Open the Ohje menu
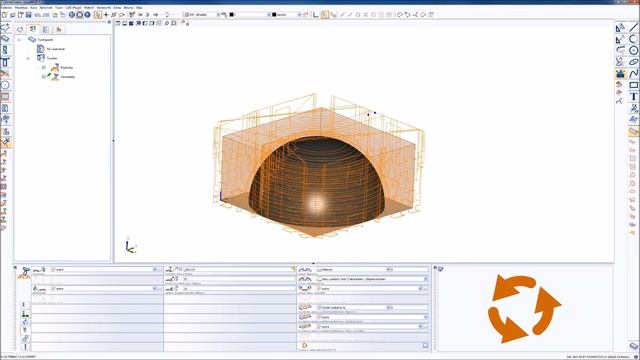 tap(139, 7)
